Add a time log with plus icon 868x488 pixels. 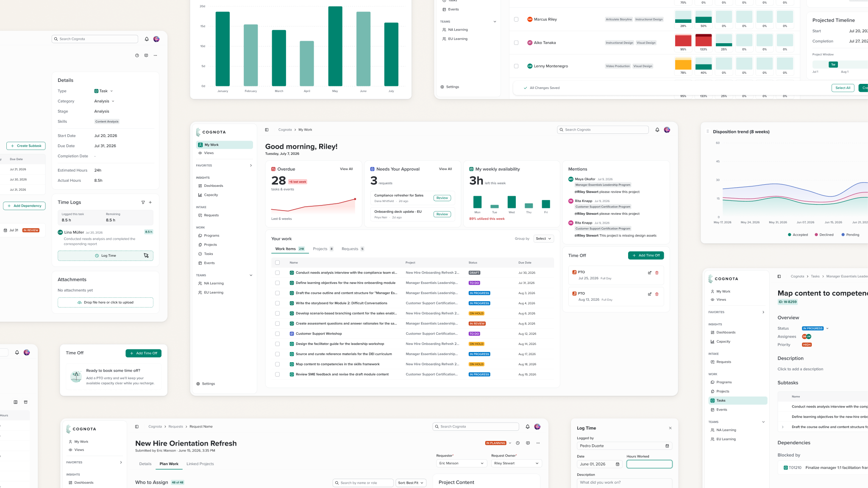[x=150, y=202]
